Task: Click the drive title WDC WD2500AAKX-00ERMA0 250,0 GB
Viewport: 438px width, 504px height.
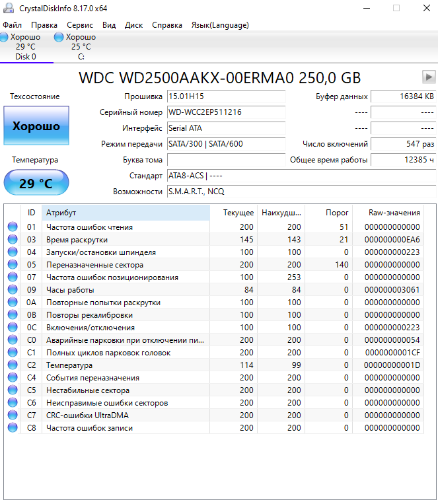Action: (x=220, y=78)
